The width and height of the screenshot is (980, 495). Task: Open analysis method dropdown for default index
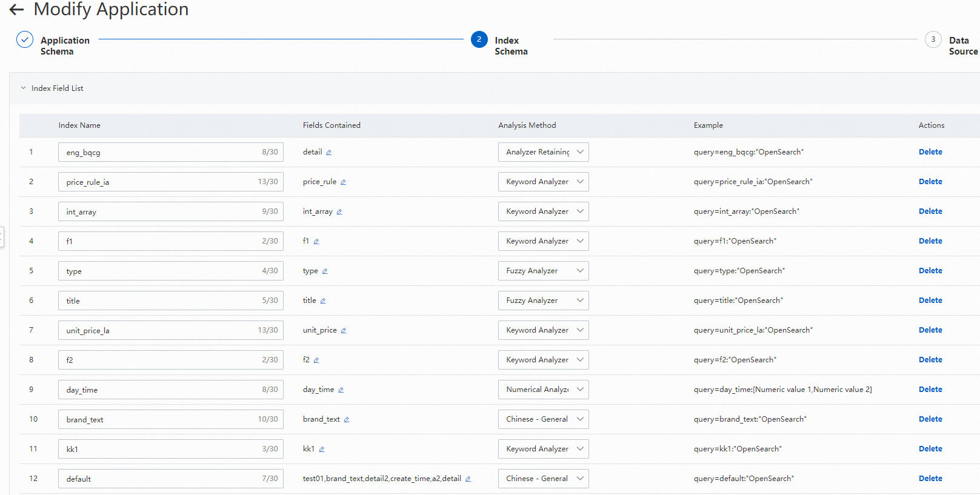pos(544,479)
